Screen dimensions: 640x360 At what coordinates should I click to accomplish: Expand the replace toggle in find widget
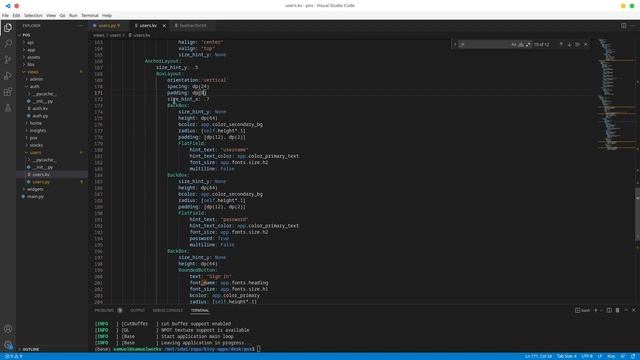coord(455,44)
